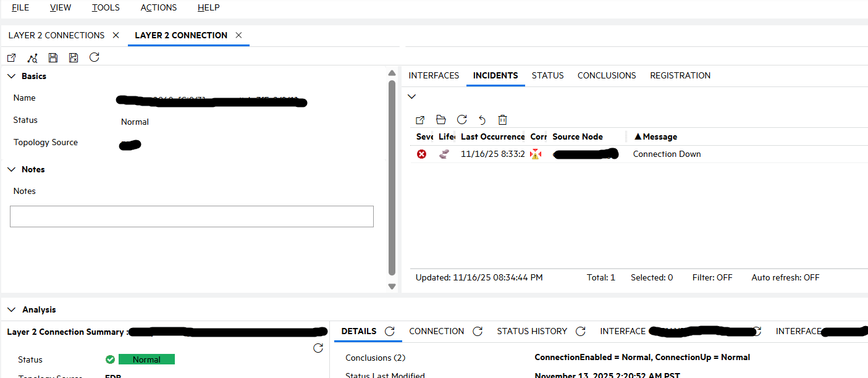
Task: Click the critical severity icon in incident row
Action: 421,154
